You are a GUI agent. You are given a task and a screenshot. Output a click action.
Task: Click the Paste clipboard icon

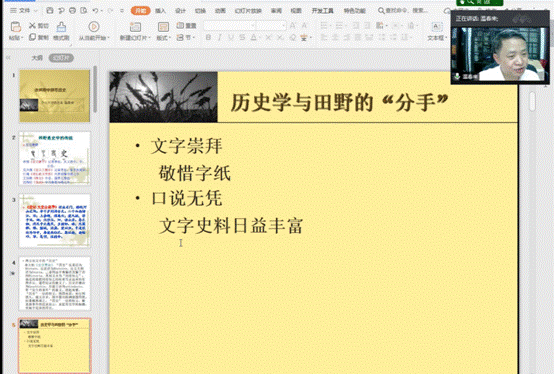pos(16,27)
